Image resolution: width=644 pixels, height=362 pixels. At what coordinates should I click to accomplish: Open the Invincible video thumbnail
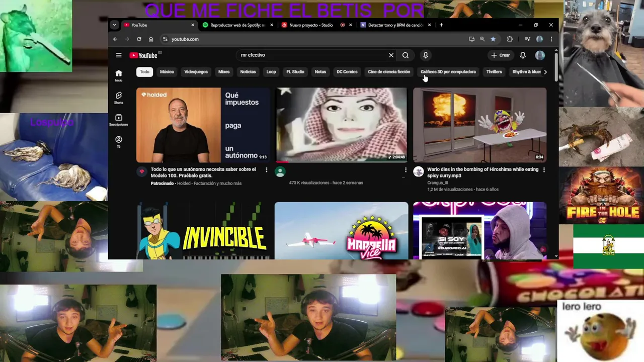(x=204, y=231)
